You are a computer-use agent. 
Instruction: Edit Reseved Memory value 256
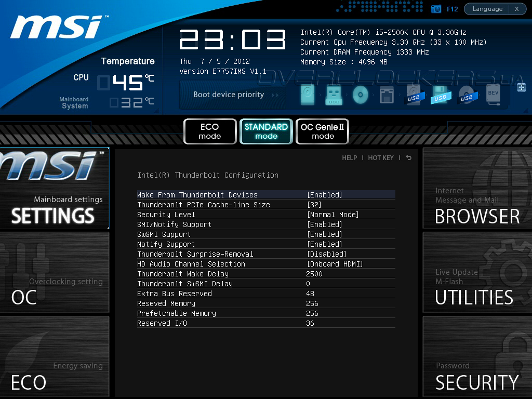pyautogui.click(x=312, y=303)
